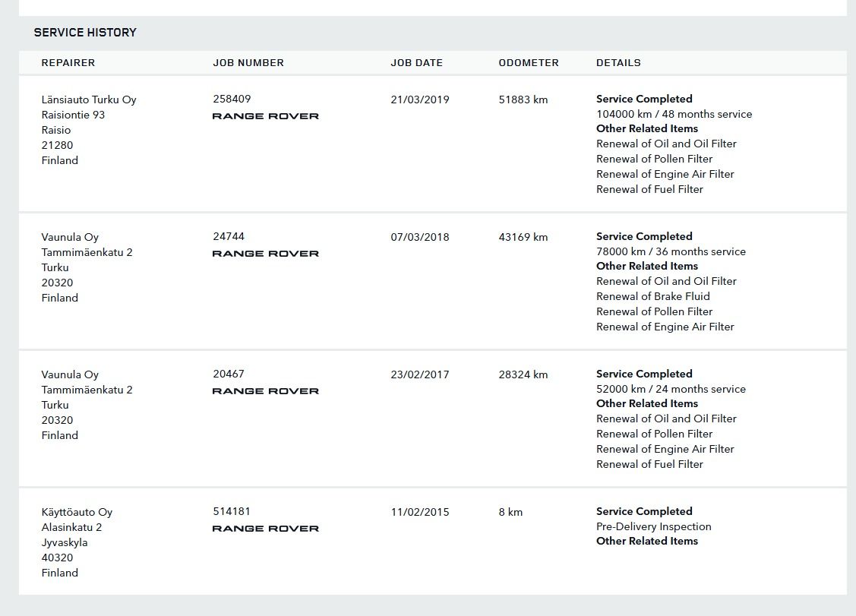
Task: Click the Pre-Delivery Inspection detail
Action: 653,527
